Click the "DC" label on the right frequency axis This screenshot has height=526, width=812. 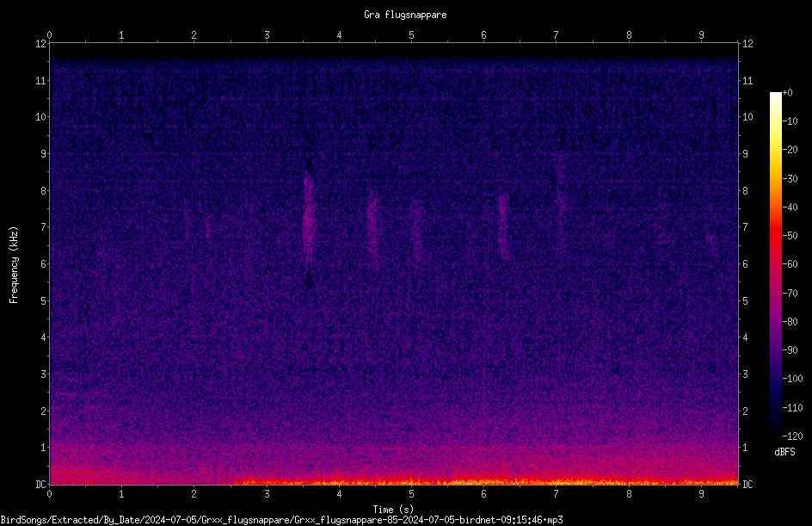point(747,485)
